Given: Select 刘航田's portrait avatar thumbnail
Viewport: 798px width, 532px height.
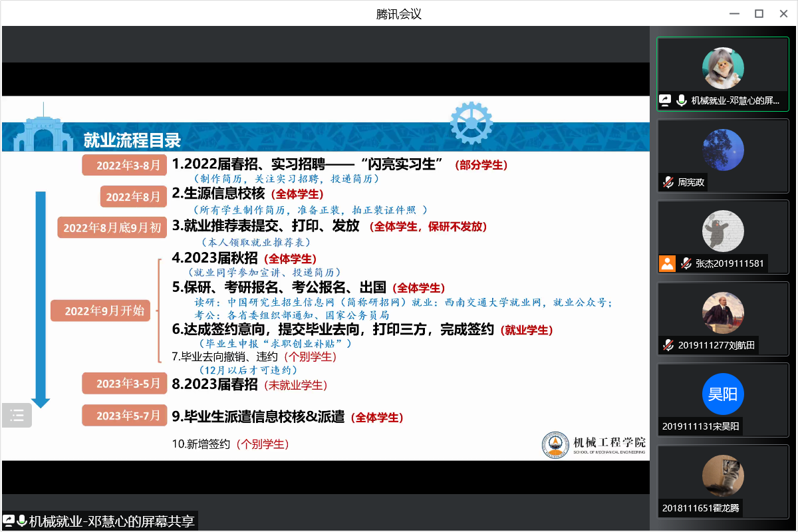Looking at the screenshot, I should pos(723,313).
